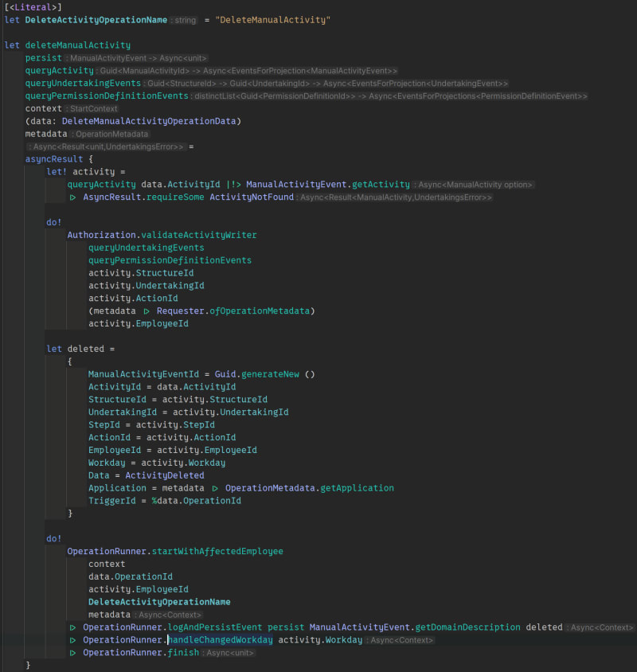The image size is (637, 672).
Task: Click the ActivityDeleted value
Action: tap(165, 475)
